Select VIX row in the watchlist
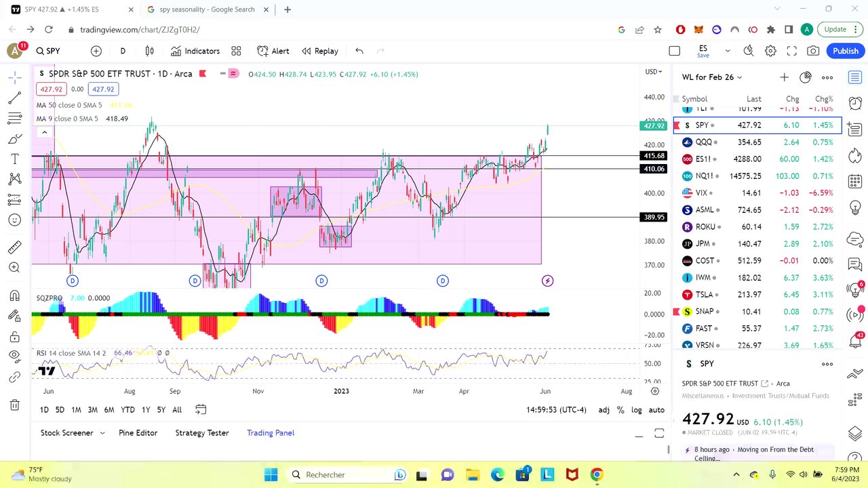This screenshot has width=868, height=488. 757,193
